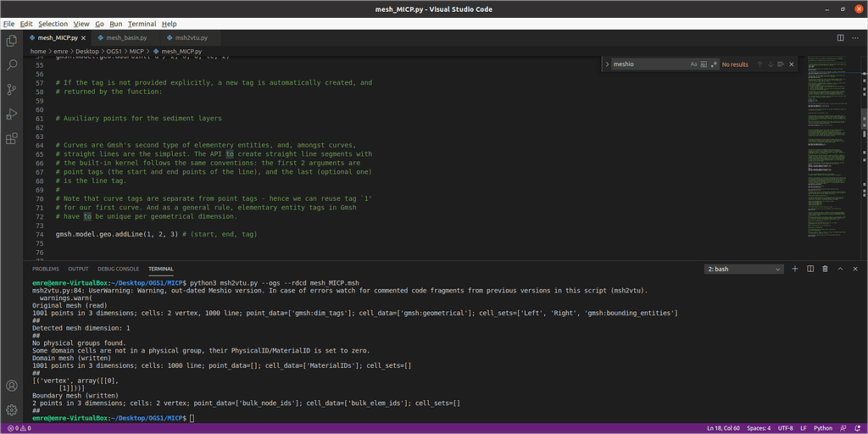Click 'OGS1' in the breadcrumb path
Image resolution: width=868 pixels, height=434 pixels.
click(x=114, y=52)
